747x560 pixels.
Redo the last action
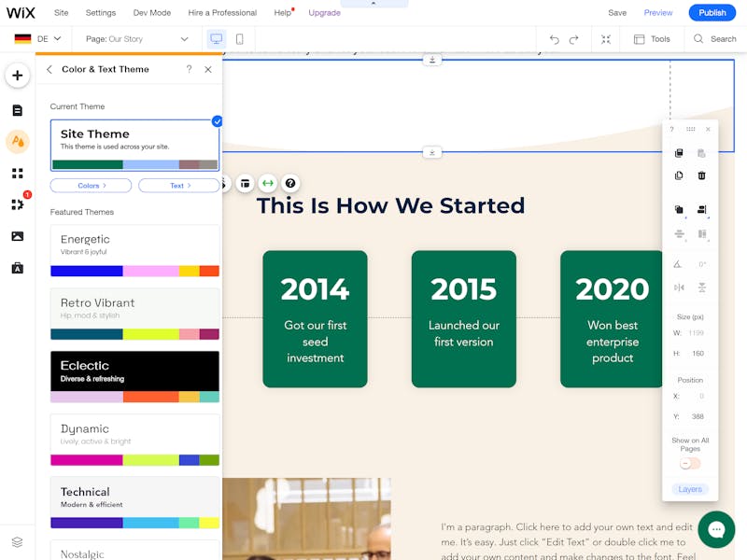click(x=574, y=39)
